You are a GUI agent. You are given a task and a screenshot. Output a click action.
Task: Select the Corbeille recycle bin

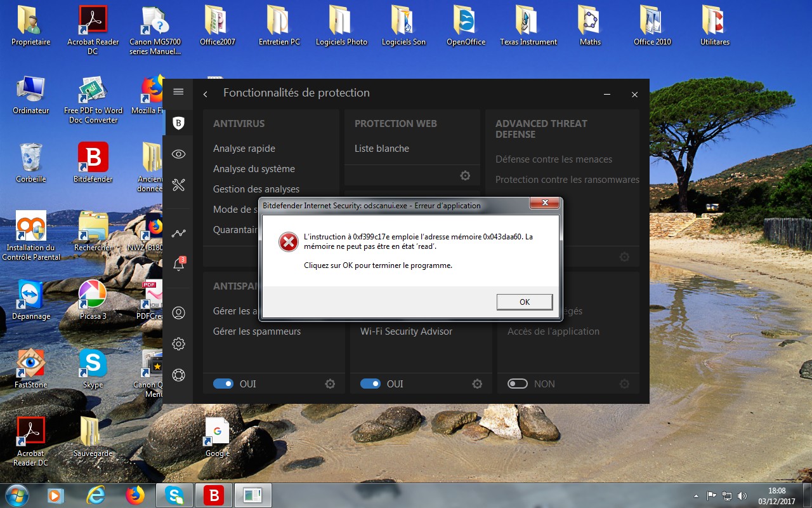click(30, 163)
